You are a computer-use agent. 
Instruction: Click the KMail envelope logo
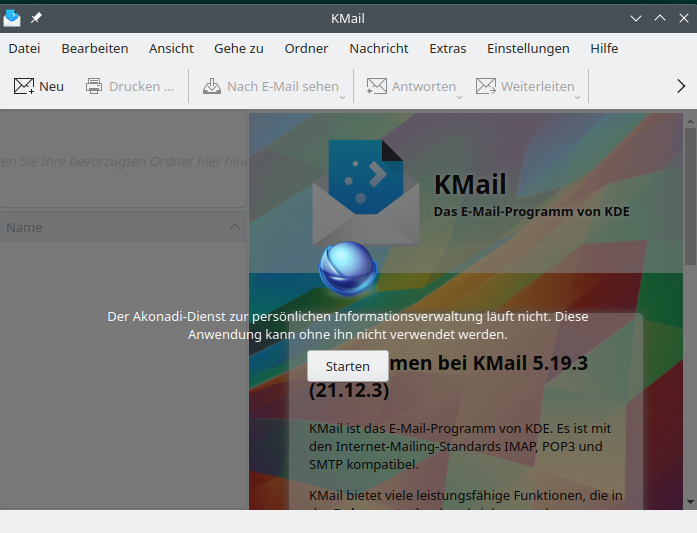coord(366,192)
